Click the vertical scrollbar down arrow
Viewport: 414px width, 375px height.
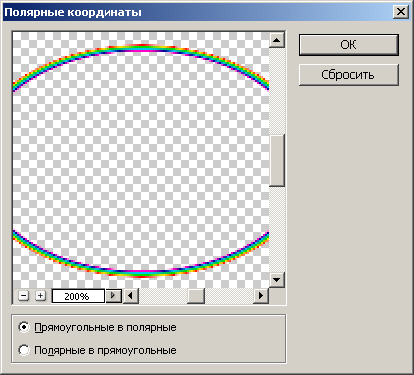(277, 280)
